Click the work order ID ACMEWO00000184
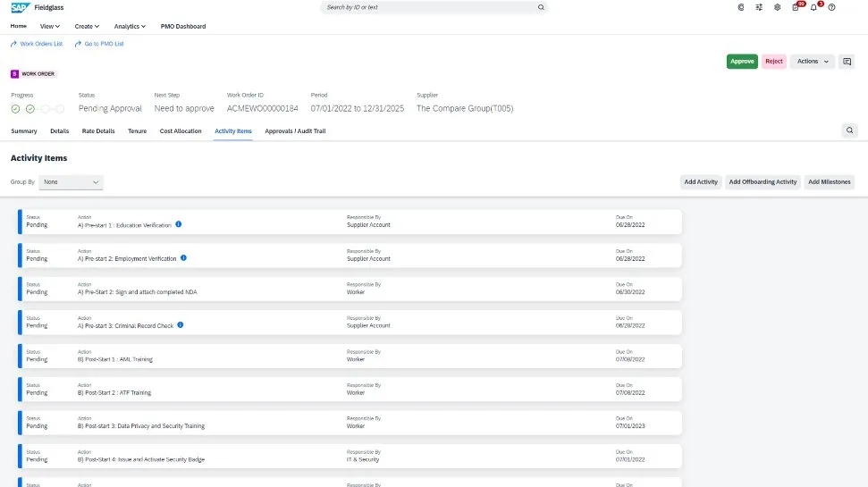 pos(263,108)
